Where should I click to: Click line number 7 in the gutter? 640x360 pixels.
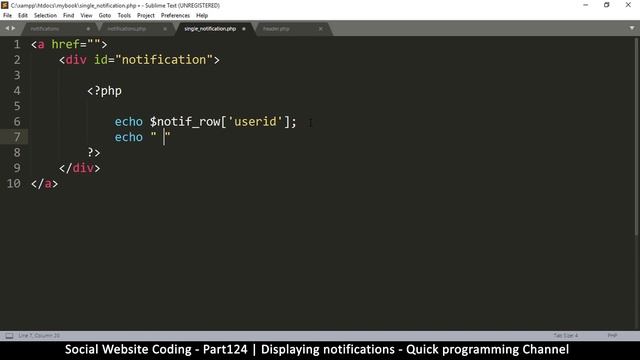click(17, 137)
